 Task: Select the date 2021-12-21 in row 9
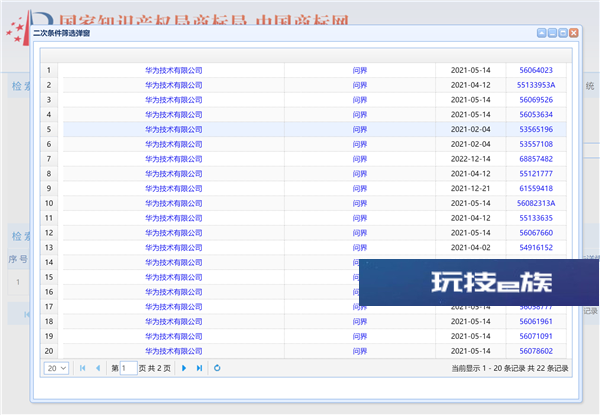click(x=470, y=189)
